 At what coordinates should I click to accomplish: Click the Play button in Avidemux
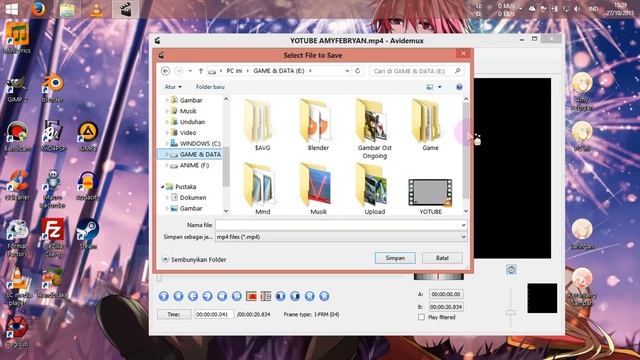click(x=164, y=296)
